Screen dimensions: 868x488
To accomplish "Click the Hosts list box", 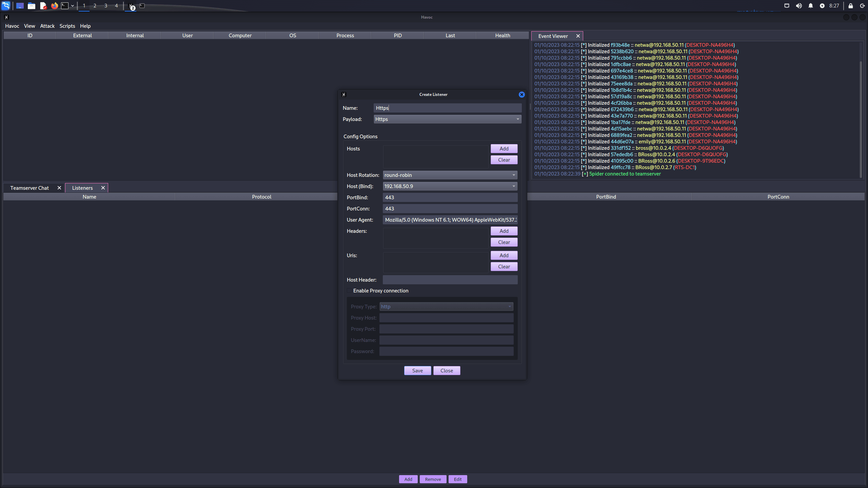I will click(436, 157).
